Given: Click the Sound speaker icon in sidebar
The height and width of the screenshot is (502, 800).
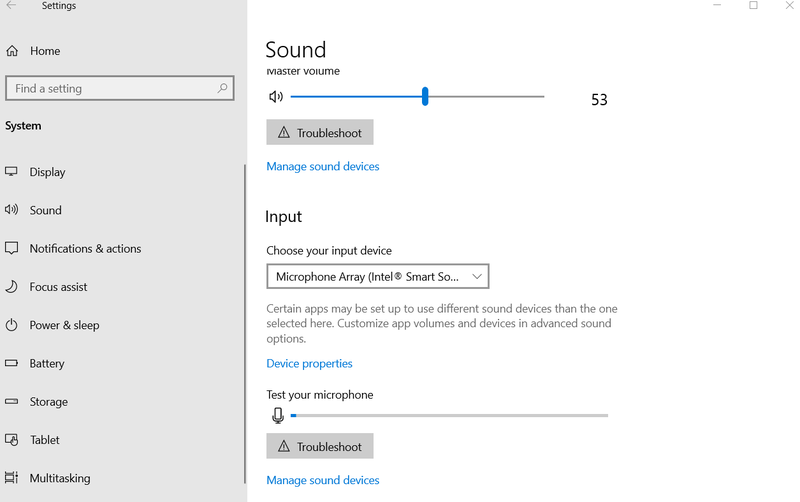Looking at the screenshot, I should (x=11, y=210).
